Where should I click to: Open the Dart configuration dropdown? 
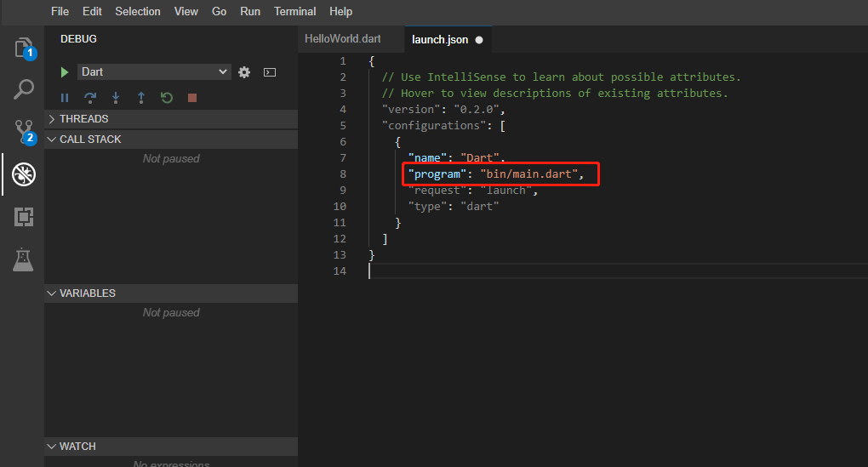pos(154,72)
